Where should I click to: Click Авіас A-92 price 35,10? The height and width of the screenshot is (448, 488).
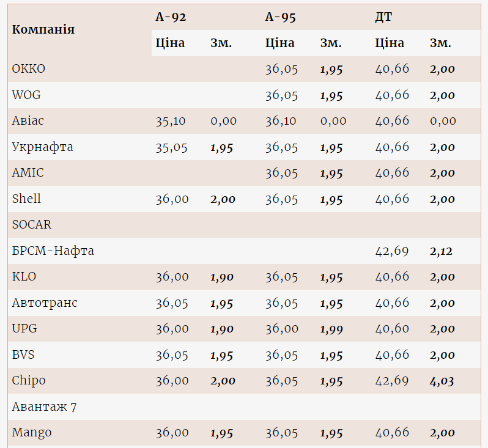pos(171,121)
